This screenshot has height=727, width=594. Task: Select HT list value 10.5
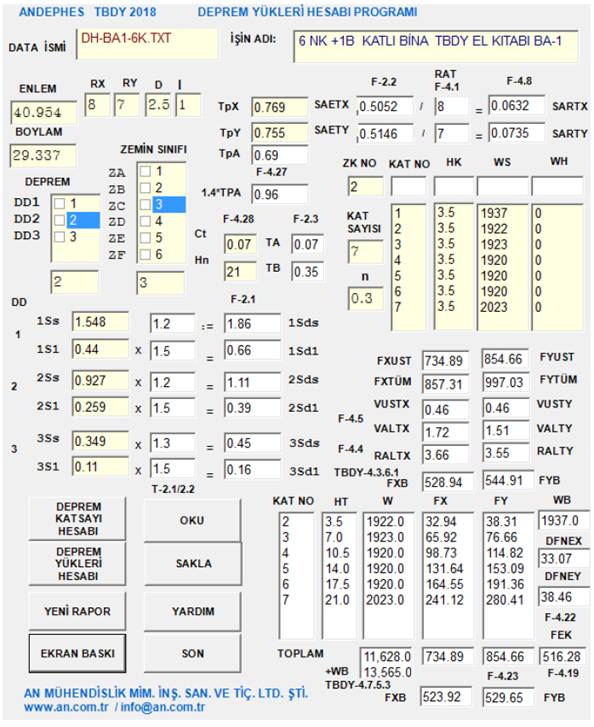click(337, 553)
